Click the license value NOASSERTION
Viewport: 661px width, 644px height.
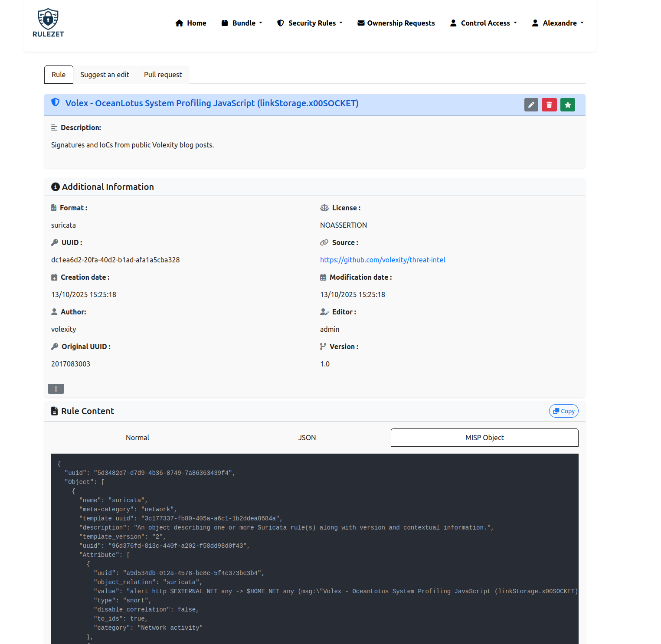coord(344,225)
